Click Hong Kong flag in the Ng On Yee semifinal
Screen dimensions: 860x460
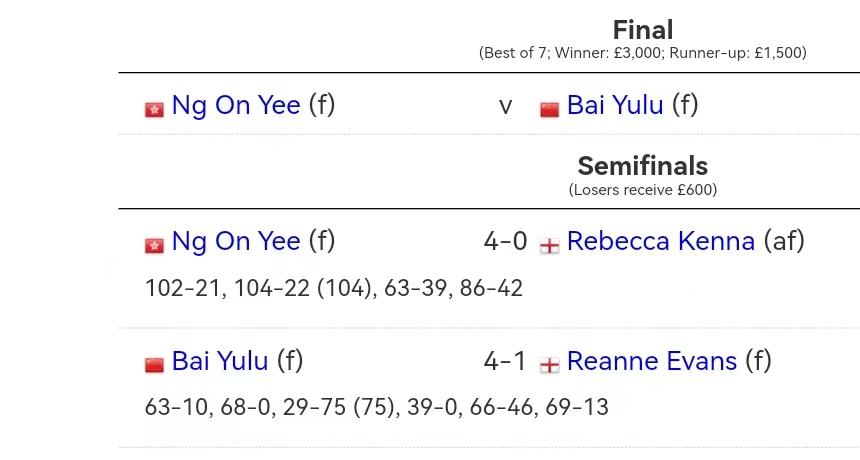pyautogui.click(x=154, y=246)
